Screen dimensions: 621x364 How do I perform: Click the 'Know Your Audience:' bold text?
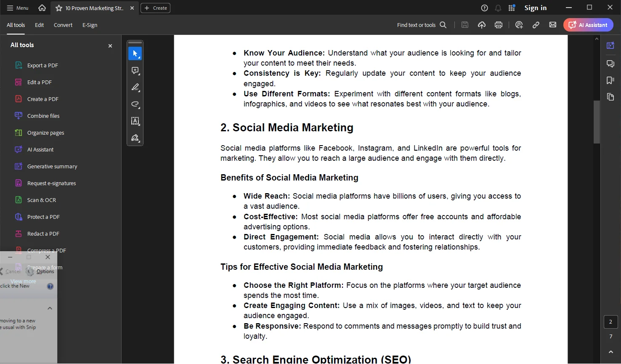click(x=284, y=53)
